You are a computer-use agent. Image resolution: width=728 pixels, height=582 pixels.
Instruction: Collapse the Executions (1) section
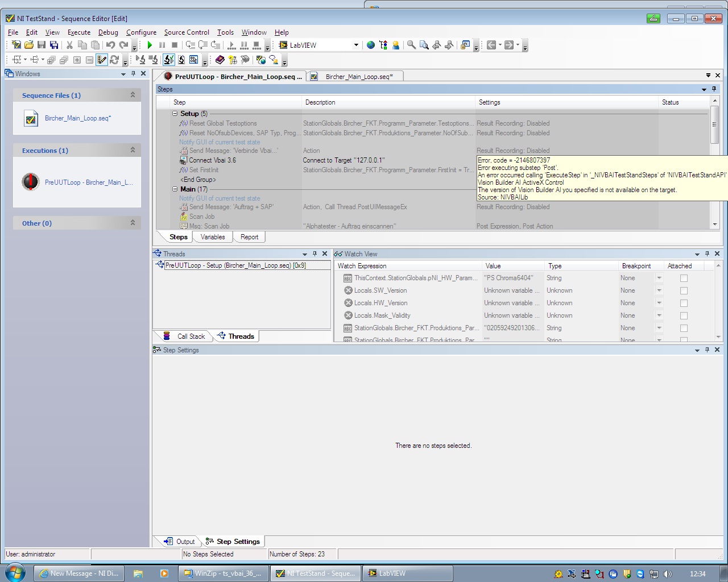click(133, 150)
